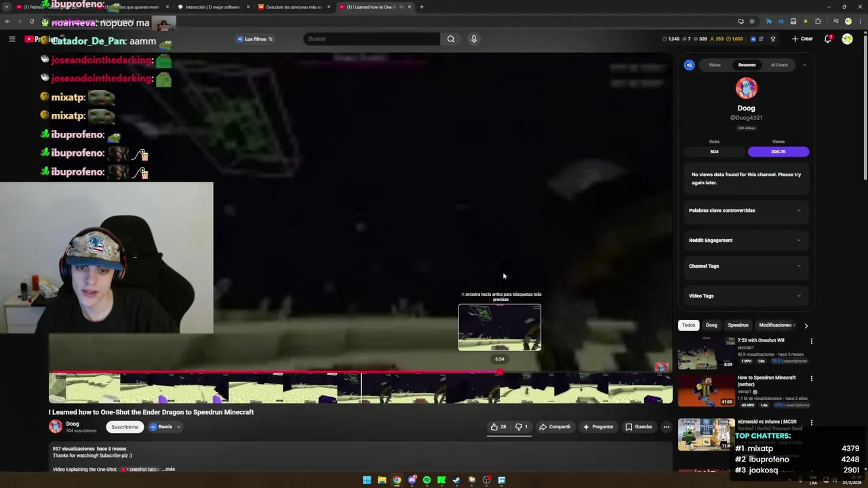Reload the page with refresh button
This screenshot has width=868, height=488.
tap(32, 21)
